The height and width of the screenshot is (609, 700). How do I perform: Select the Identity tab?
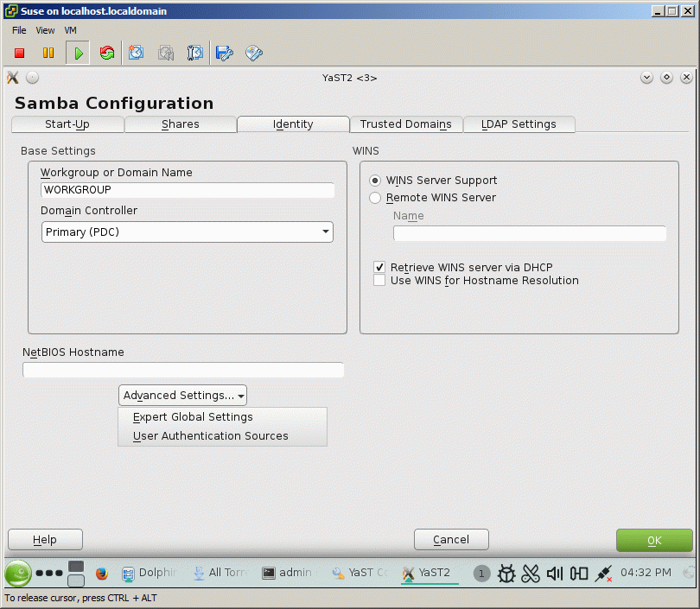pos(293,124)
